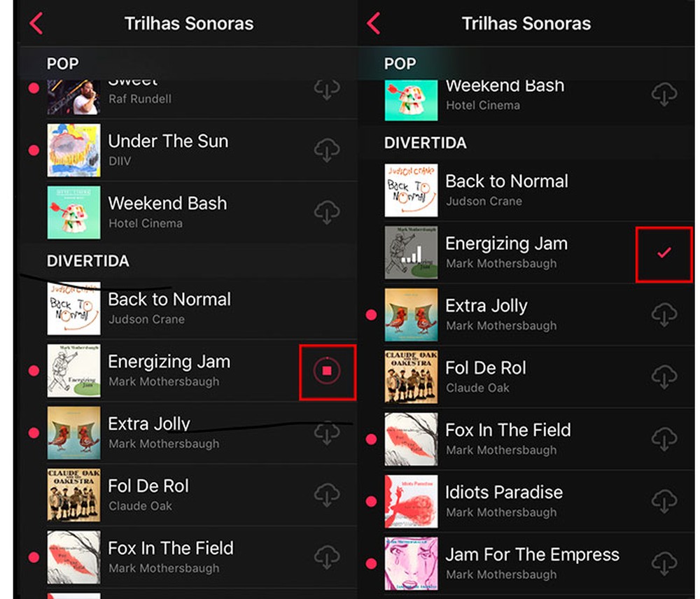Select the Jam For The Empress cover art
The width and height of the screenshot is (700, 599).
[x=411, y=563]
